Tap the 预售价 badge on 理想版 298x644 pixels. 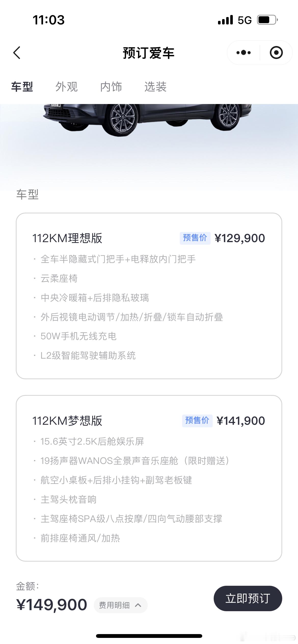[195, 238]
